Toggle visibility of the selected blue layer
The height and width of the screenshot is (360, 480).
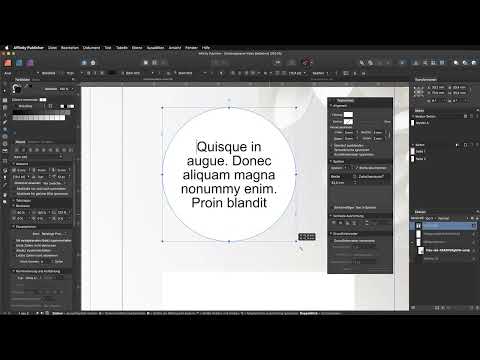474,226
